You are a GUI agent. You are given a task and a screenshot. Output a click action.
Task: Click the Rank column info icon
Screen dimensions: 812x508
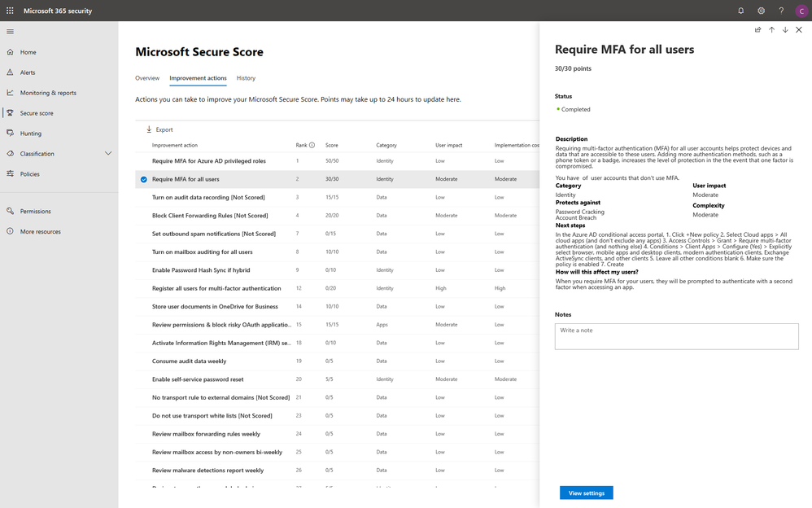click(x=312, y=145)
